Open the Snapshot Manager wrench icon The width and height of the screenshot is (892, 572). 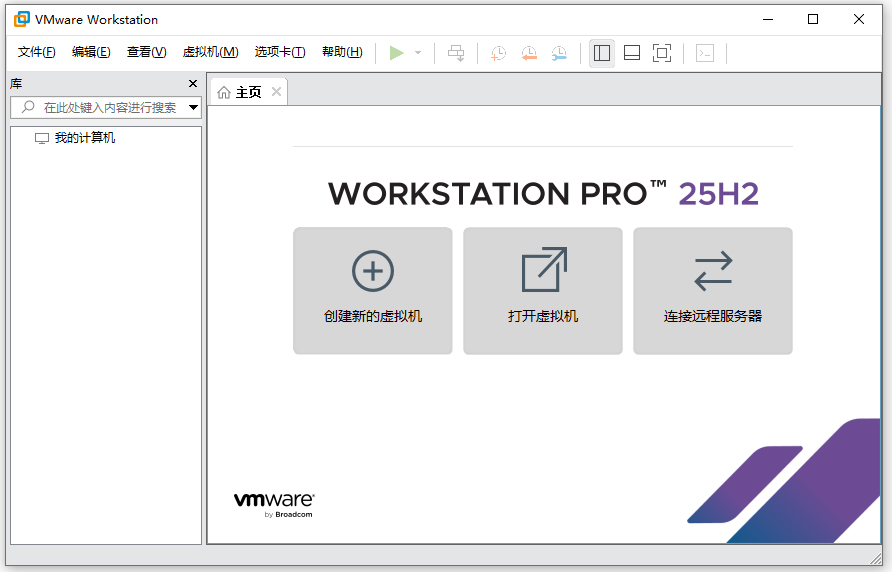(559, 53)
